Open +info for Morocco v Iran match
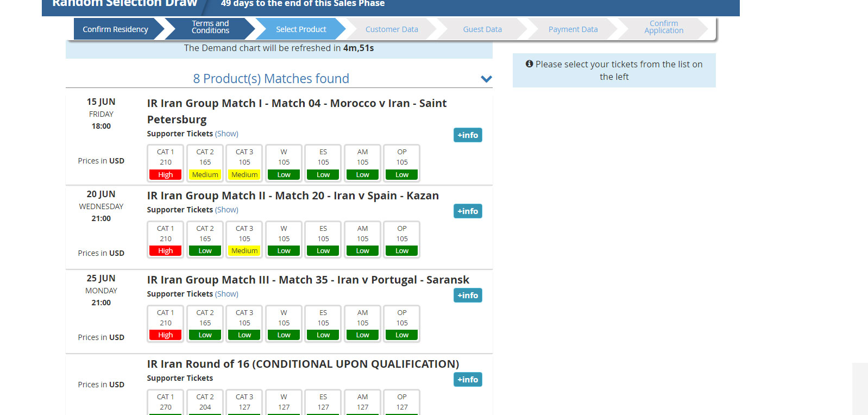This screenshot has height=415, width=868. point(467,135)
